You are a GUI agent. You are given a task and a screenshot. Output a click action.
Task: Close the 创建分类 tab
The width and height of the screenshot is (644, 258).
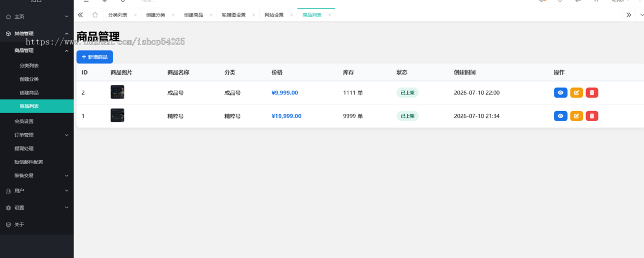click(173, 15)
